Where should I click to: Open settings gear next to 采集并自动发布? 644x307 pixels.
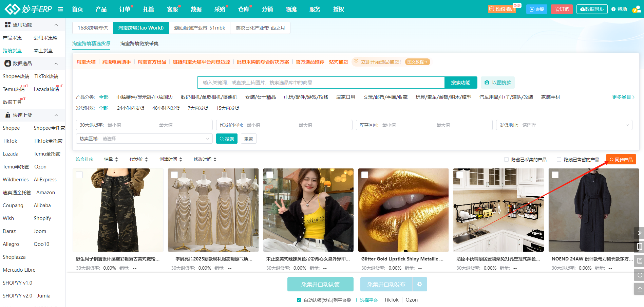420,284
